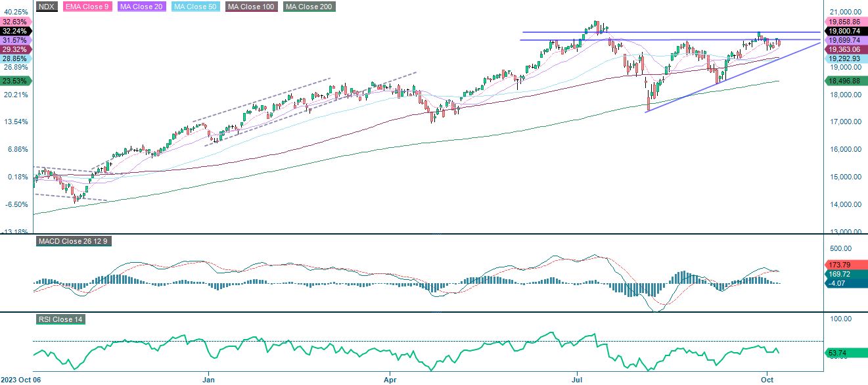Select the RSI Close 14 indicator label
Screen dimensions: 868x385
(x=60, y=320)
